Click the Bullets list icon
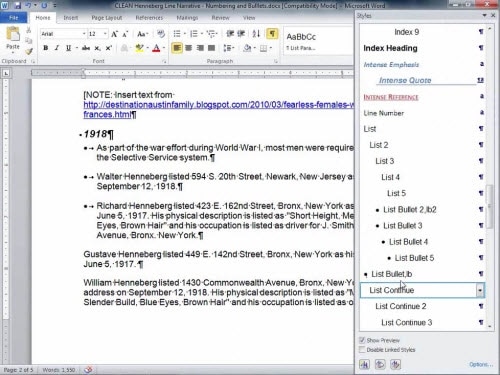Screen dimensions: 500x375 177,34
